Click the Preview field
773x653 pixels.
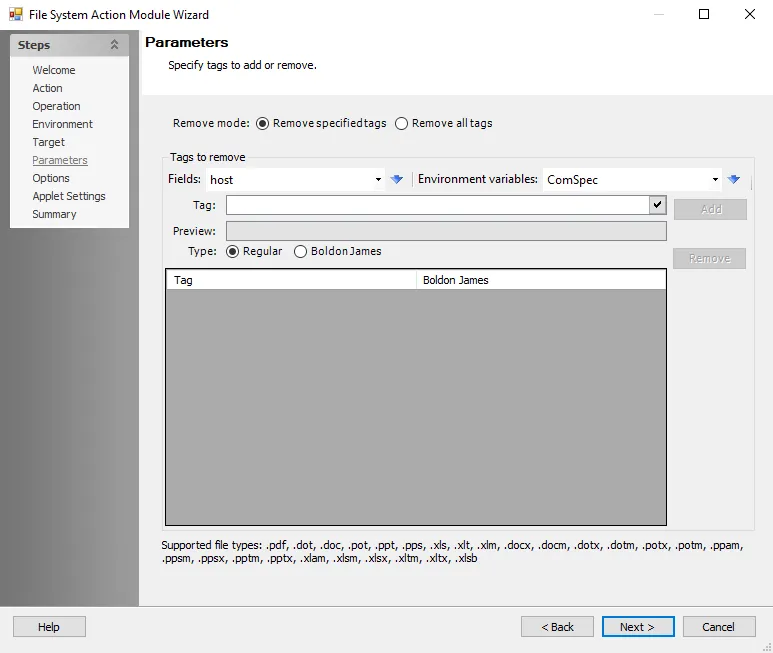[x=446, y=231]
